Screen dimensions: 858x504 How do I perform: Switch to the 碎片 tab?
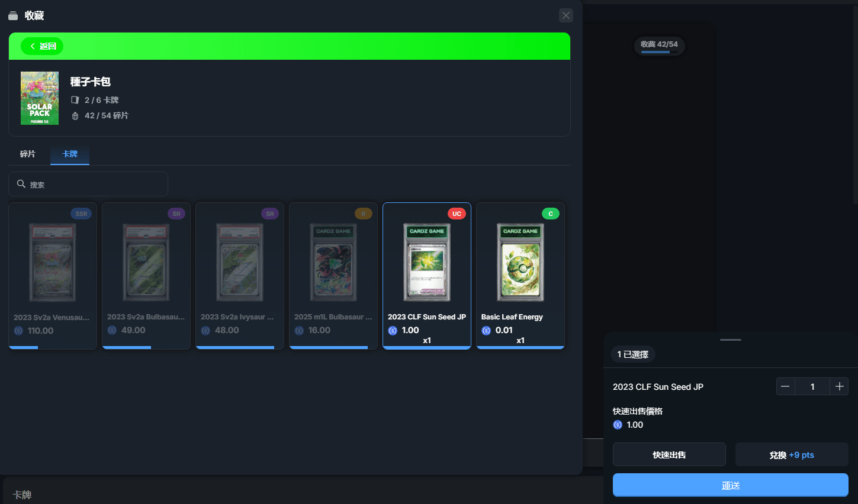click(28, 154)
